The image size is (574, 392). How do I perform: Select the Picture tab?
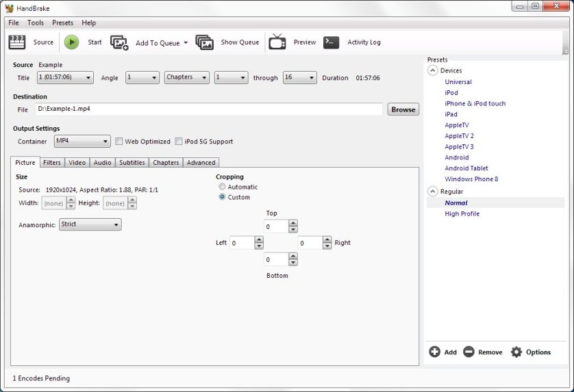point(25,162)
